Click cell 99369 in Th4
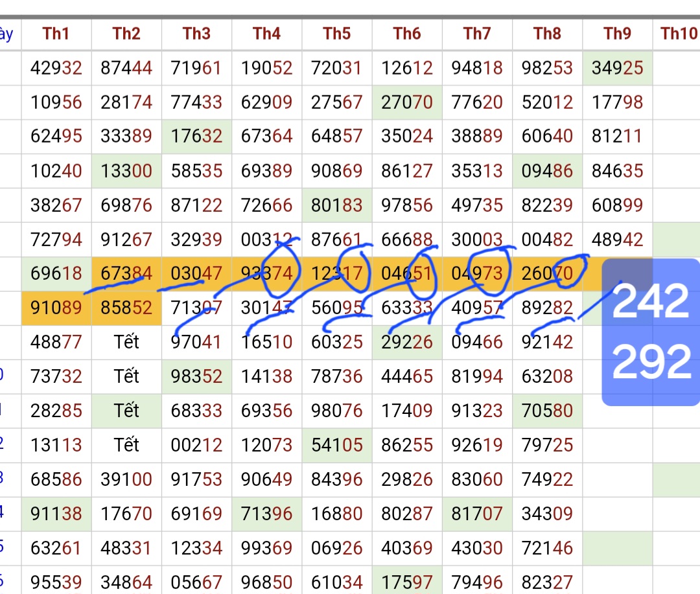The width and height of the screenshot is (700, 594). [x=266, y=548]
